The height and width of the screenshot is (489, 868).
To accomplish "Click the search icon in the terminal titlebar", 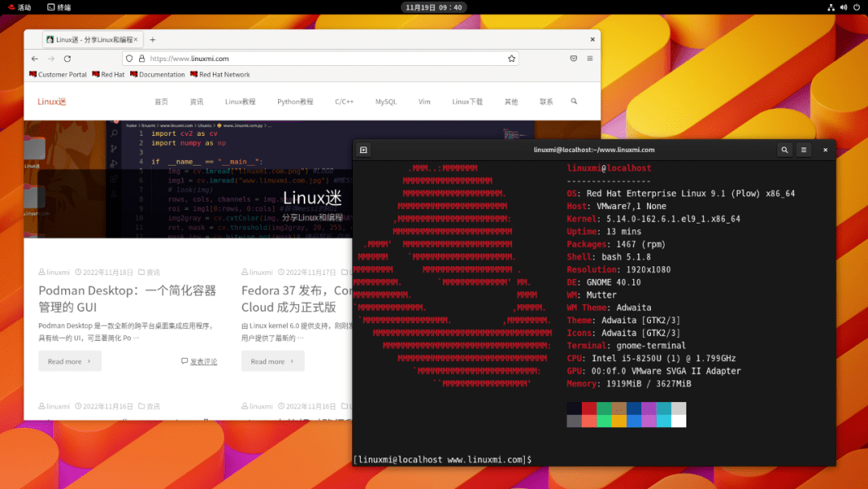I will point(784,150).
